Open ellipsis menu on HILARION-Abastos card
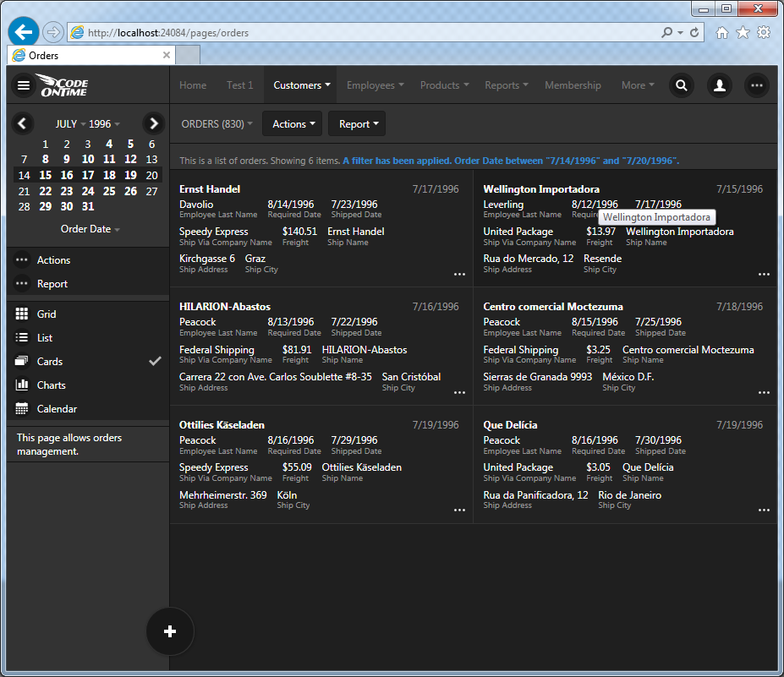This screenshot has height=677, width=784. coord(459,393)
